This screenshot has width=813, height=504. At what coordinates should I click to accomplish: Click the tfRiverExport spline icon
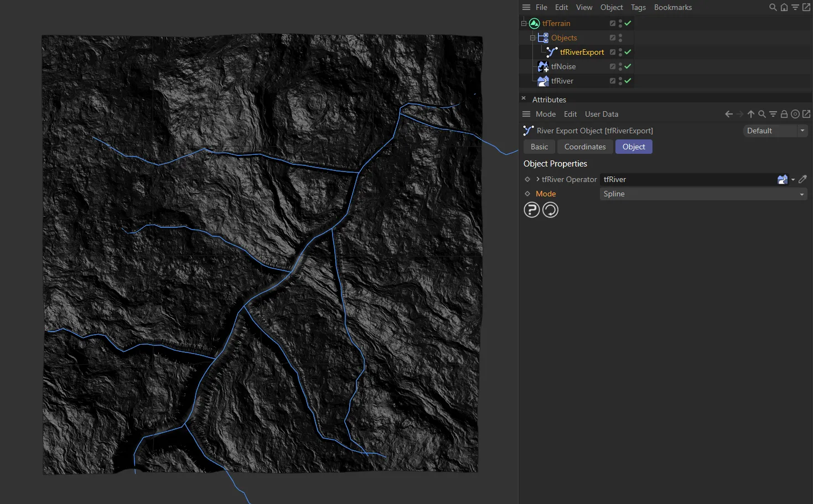[x=551, y=52]
